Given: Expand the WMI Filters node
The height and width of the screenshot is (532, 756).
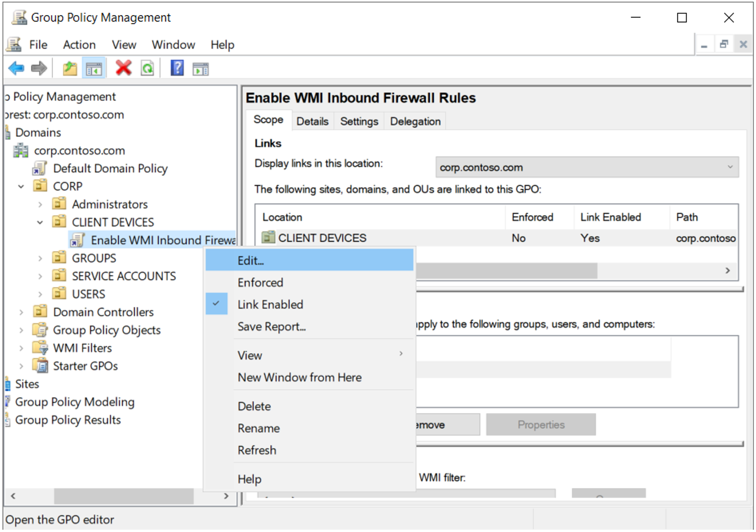Looking at the screenshot, I should pos(21,348).
